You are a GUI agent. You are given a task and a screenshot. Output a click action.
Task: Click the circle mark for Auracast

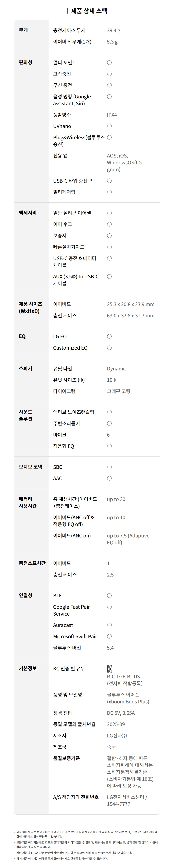pos(109,625)
